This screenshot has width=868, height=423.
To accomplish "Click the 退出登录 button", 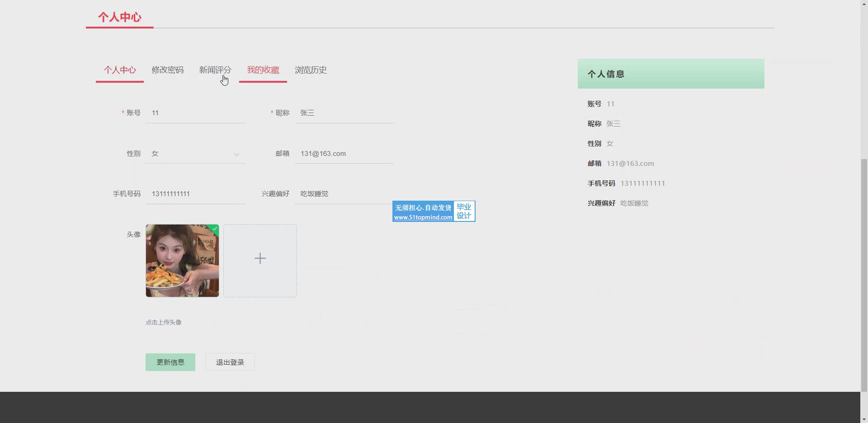I will (x=230, y=362).
